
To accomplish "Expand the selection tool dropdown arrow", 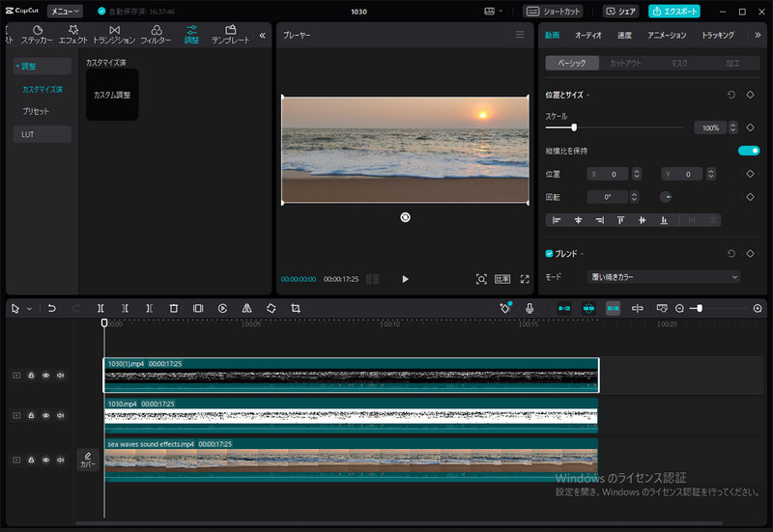I will pyautogui.click(x=30, y=309).
